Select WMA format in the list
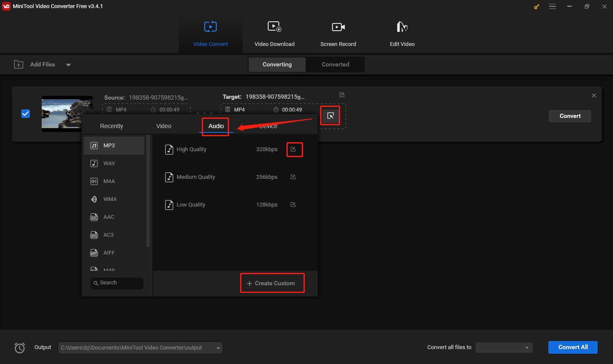 point(114,199)
